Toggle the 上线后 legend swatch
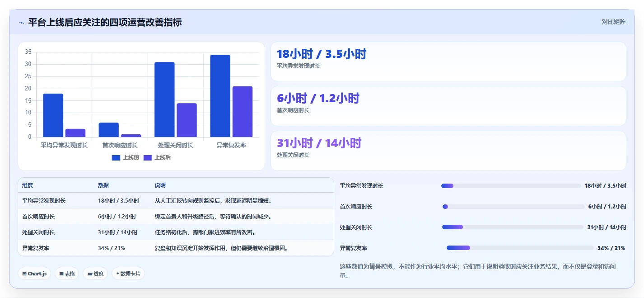Image resolution: width=644 pixels, height=298 pixels. point(148,157)
